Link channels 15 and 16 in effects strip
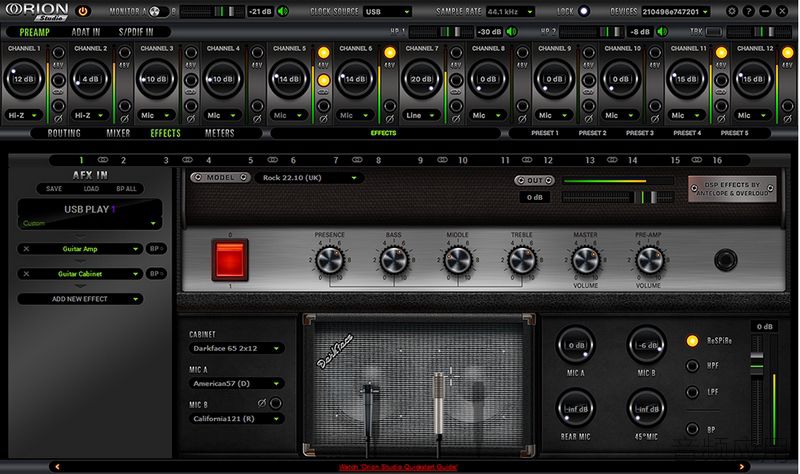 tap(696, 160)
